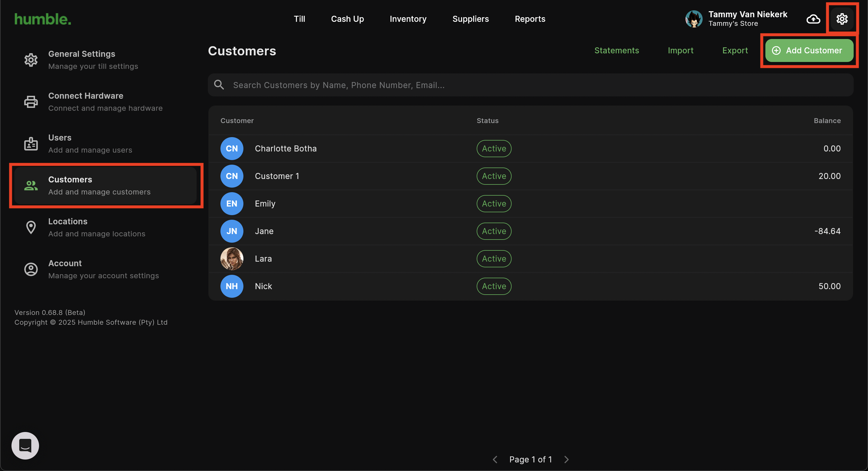Click the Status column header
Screen dimensions: 868x471
click(488, 120)
